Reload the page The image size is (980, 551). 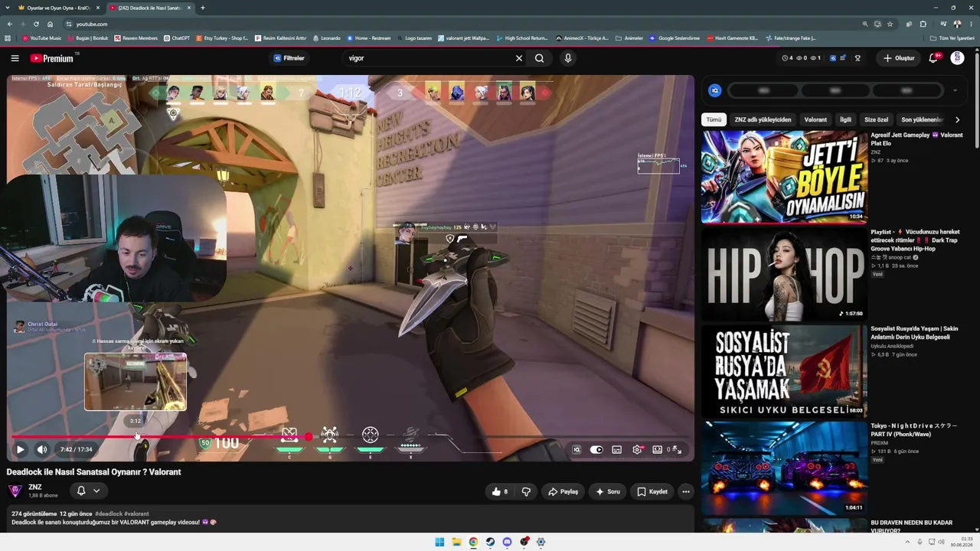click(36, 24)
